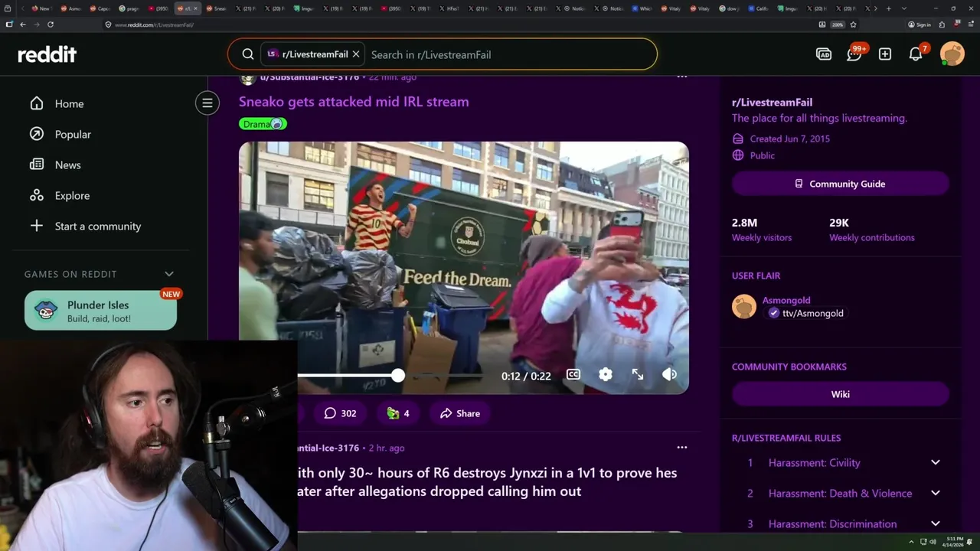
Task: Show hidden system tray icons
Action: (911, 542)
